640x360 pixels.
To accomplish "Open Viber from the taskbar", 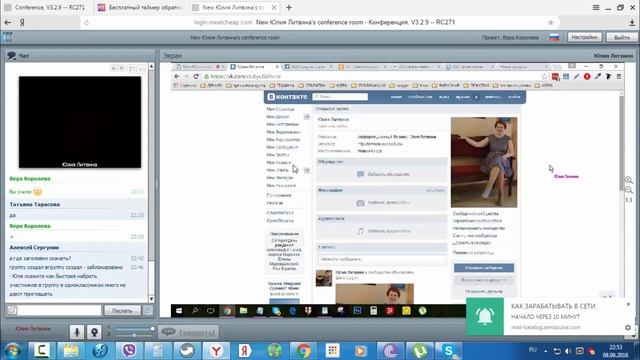I will point(129,351).
